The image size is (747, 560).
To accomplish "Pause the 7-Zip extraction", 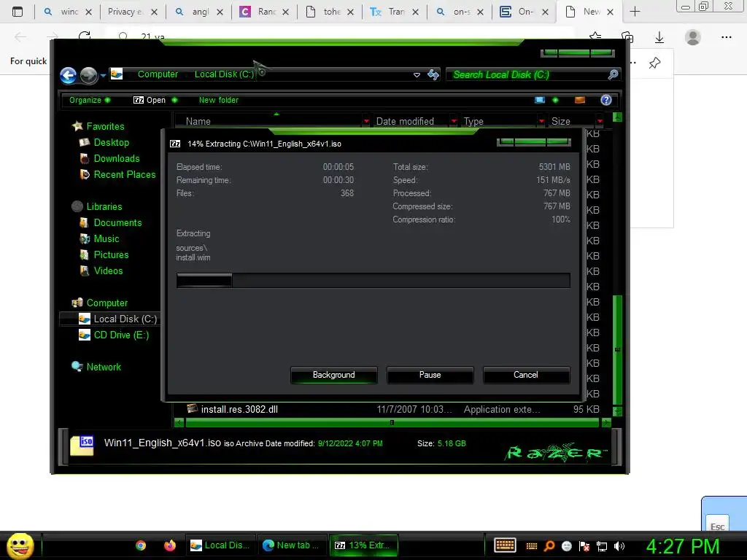I will point(430,375).
